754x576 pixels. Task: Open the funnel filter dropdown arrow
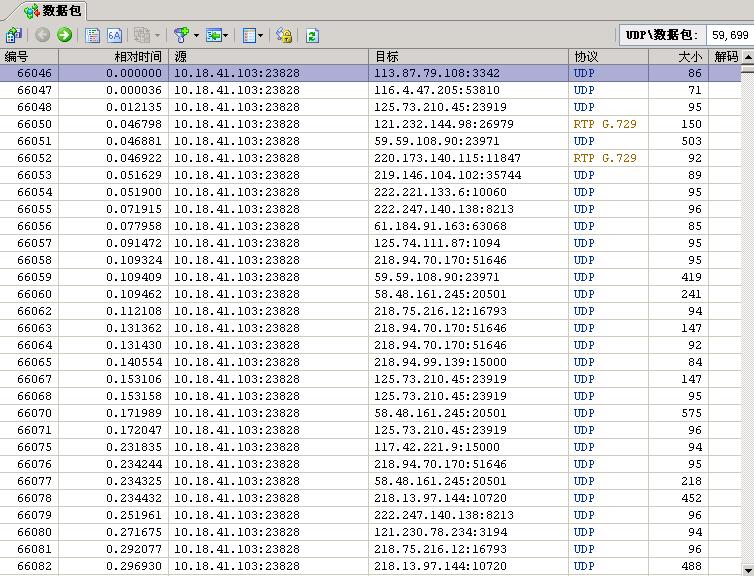click(196, 35)
